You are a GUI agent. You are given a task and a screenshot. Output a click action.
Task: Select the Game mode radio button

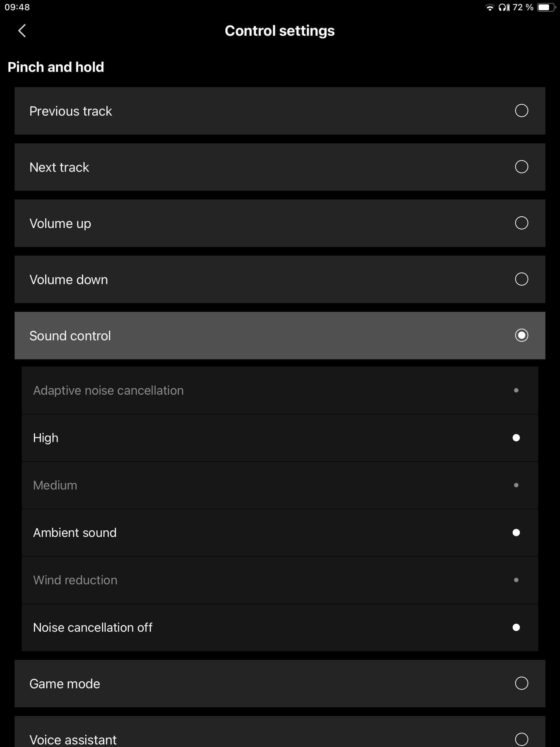(x=521, y=683)
